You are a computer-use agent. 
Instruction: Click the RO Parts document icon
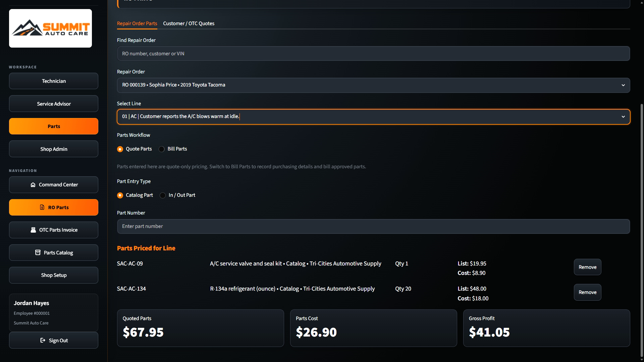[x=42, y=207]
